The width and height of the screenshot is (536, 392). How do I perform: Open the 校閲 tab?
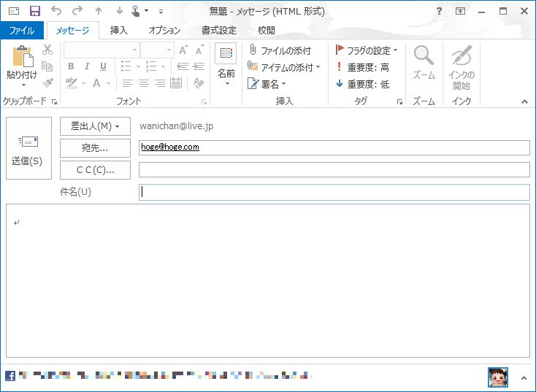pos(266,31)
